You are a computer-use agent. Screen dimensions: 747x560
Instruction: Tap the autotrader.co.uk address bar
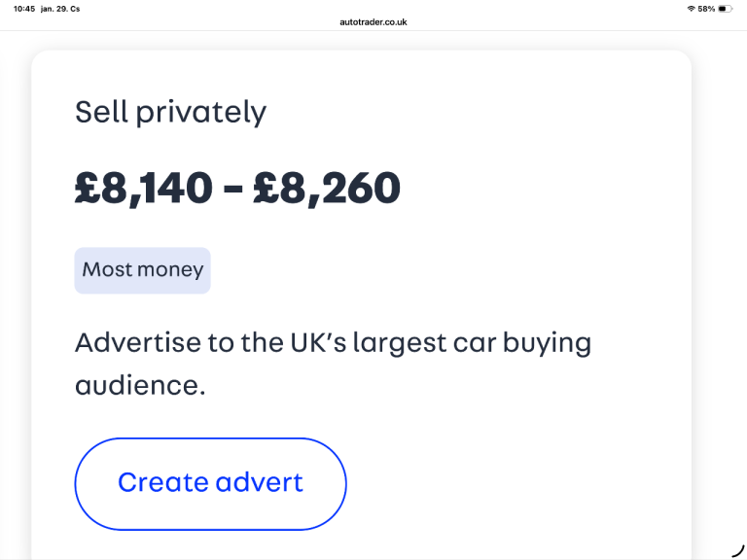(x=373, y=21)
